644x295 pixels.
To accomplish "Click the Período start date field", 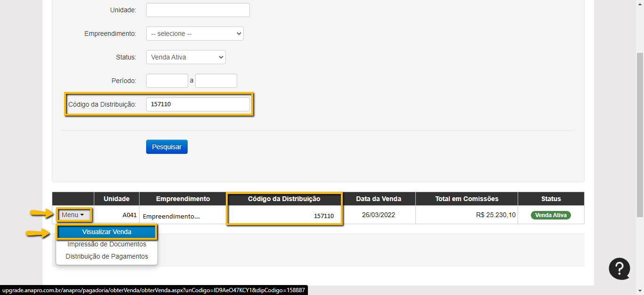I will click(167, 81).
